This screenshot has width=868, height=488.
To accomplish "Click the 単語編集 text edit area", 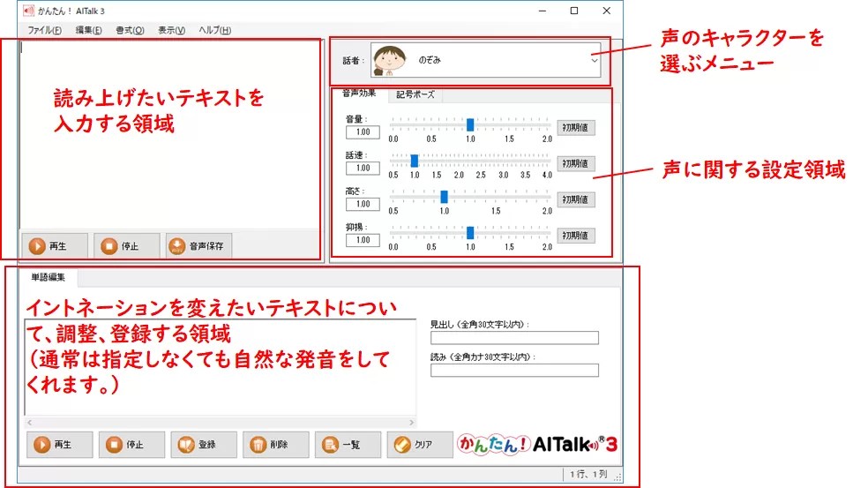I will pos(221,367).
